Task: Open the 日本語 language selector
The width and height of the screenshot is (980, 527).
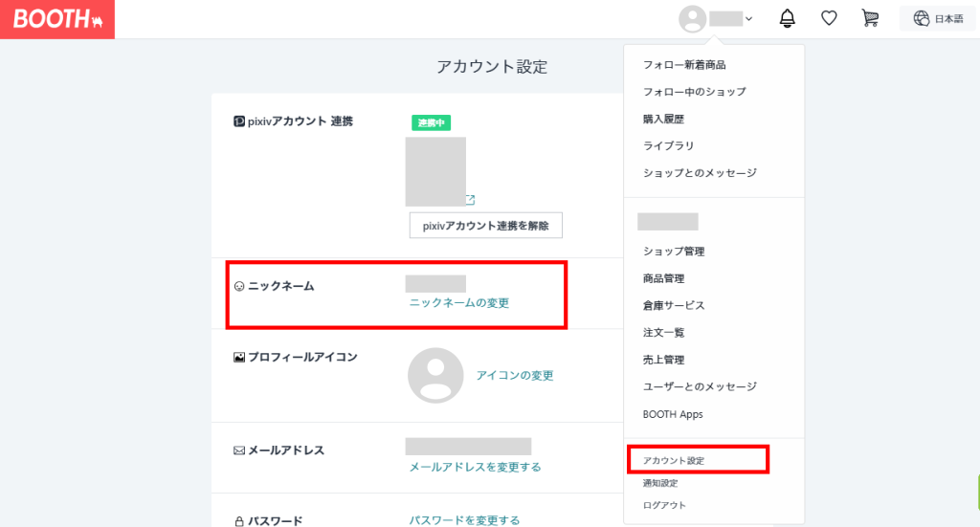Action: (x=938, y=18)
